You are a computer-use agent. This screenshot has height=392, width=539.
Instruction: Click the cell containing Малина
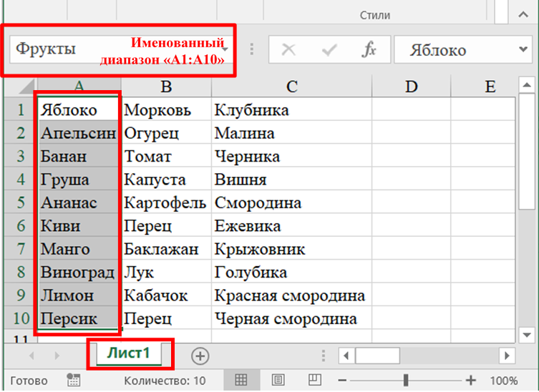pyautogui.click(x=292, y=132)
